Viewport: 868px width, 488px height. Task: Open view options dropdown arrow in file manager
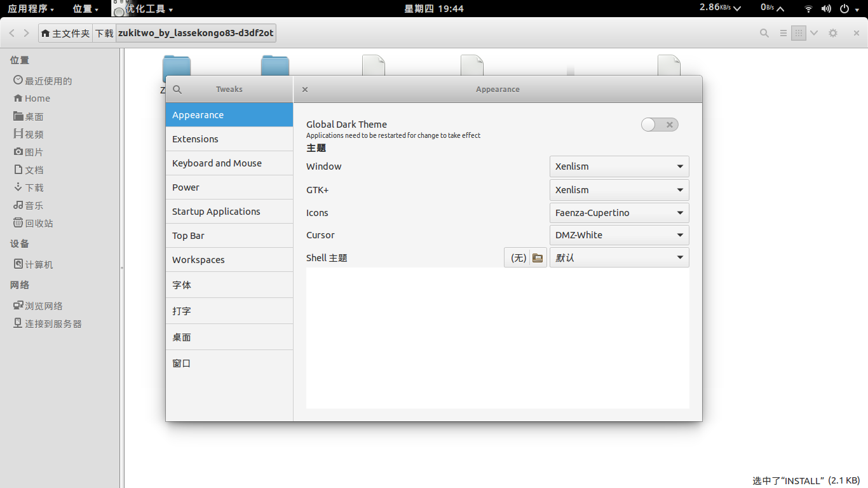pyautogui.click(x=814, y=33)
